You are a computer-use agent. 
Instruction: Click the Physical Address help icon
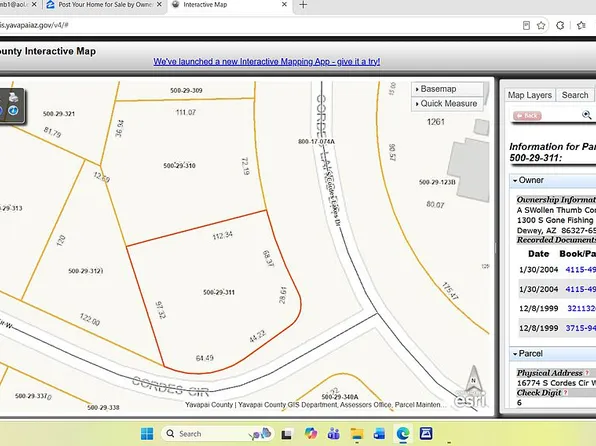tap(587, 373)
